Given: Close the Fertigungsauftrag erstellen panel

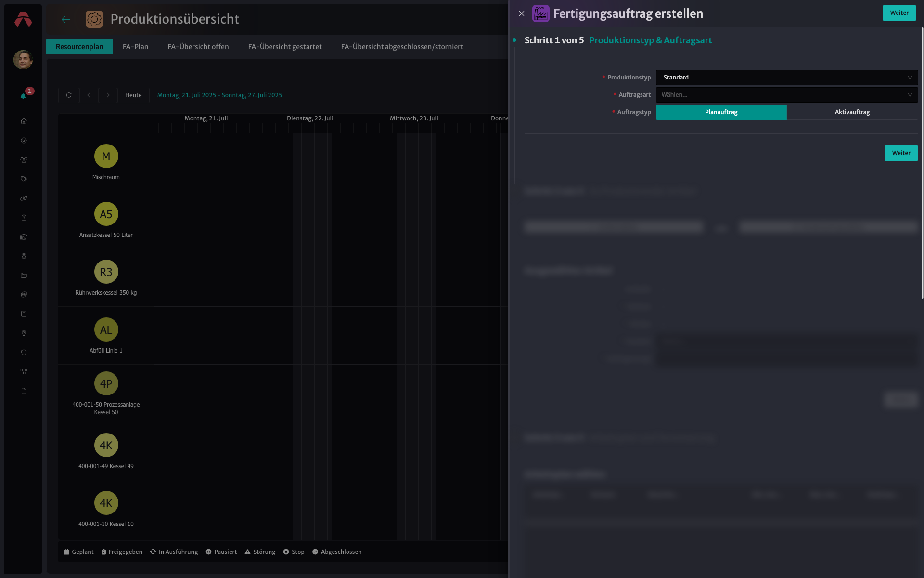Looking at the screenshot, I should [x=522, y=13].
